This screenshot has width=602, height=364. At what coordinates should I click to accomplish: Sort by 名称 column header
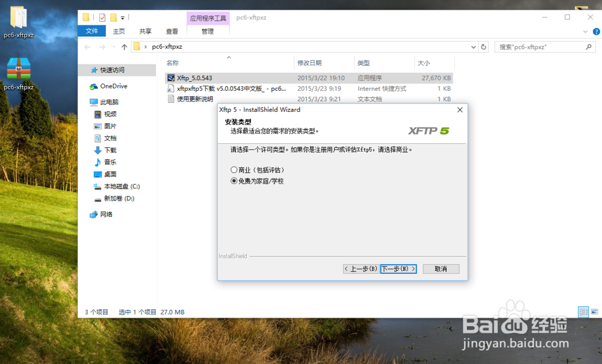point(173,63)
